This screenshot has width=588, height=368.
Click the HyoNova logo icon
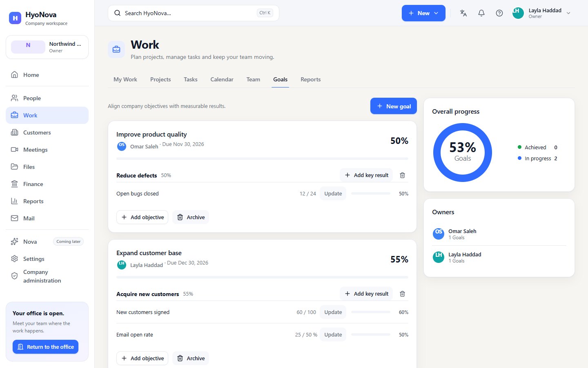tap(15, 18)
